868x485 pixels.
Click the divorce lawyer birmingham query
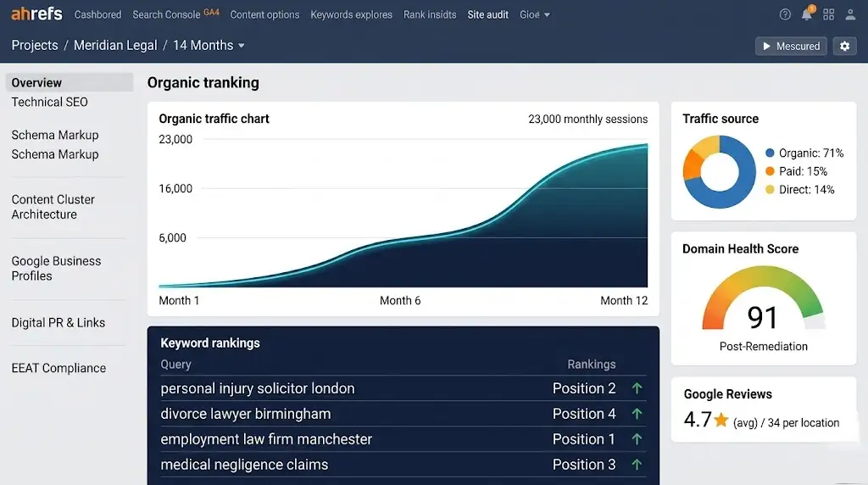pos(246,414)
